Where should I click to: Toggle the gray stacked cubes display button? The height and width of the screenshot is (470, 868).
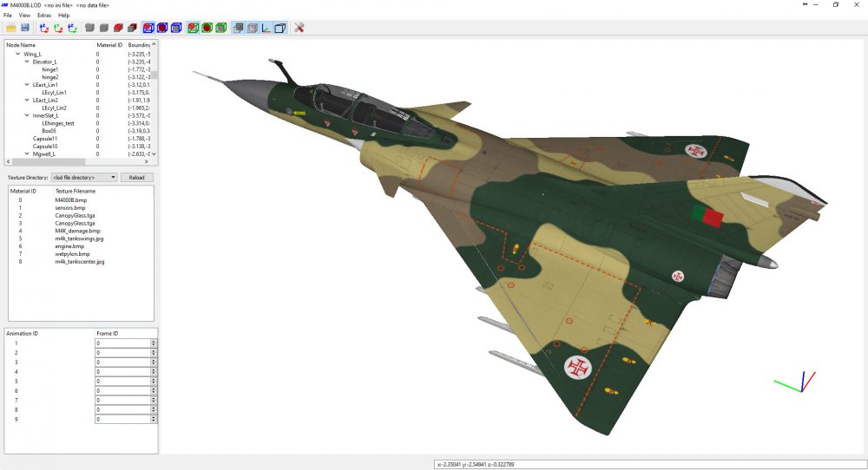point(238,28)
